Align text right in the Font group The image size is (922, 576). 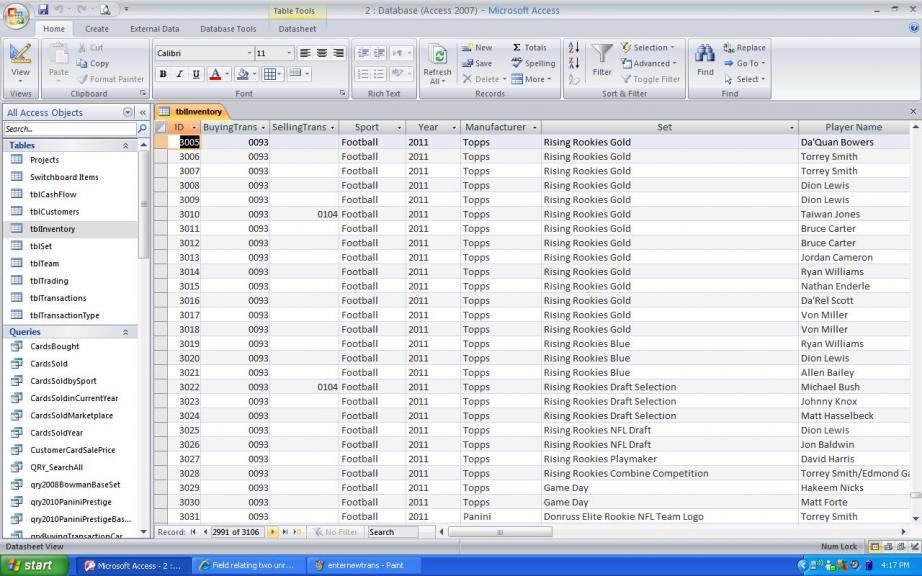(x=338, y=53)
